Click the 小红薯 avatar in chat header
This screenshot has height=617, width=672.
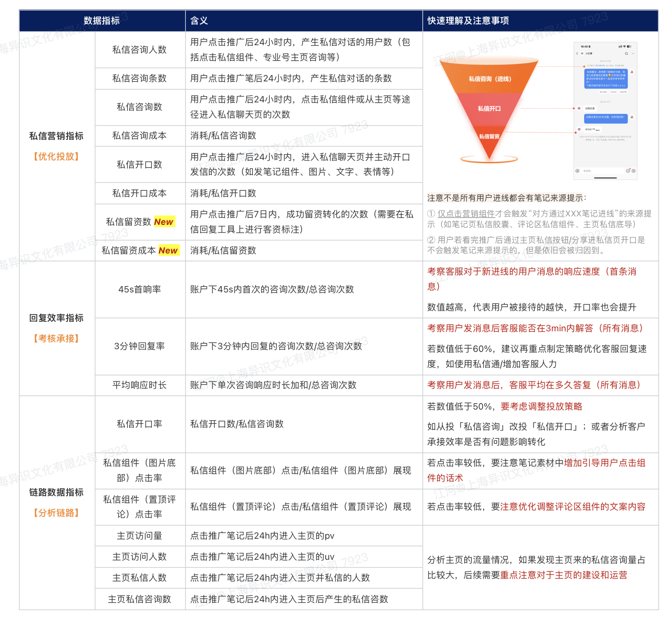582,53
